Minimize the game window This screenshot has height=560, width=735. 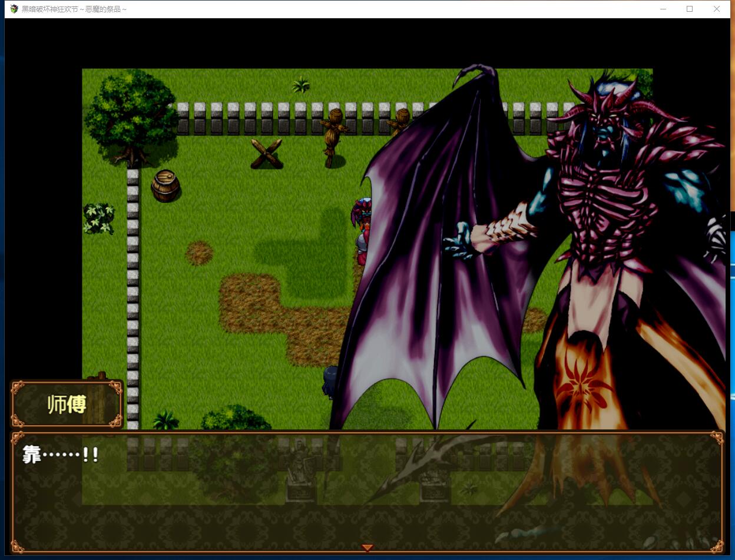pos(663,9)
